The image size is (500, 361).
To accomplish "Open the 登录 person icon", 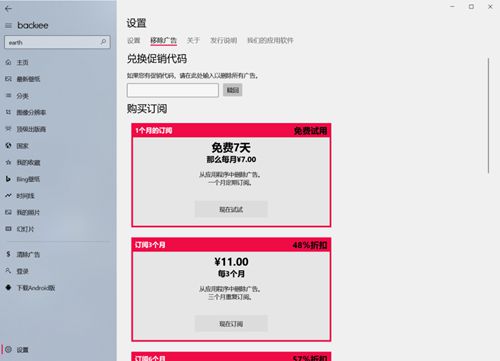I will 8,271.
